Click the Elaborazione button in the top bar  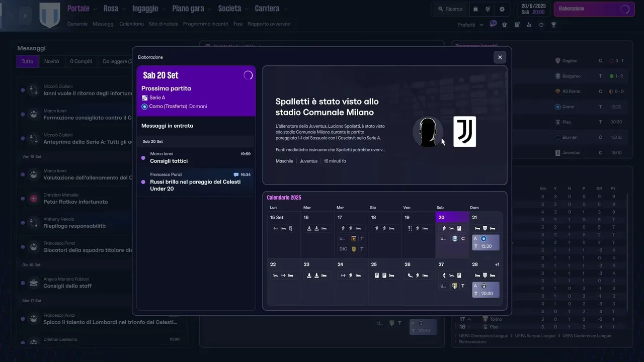pos(594,9)
